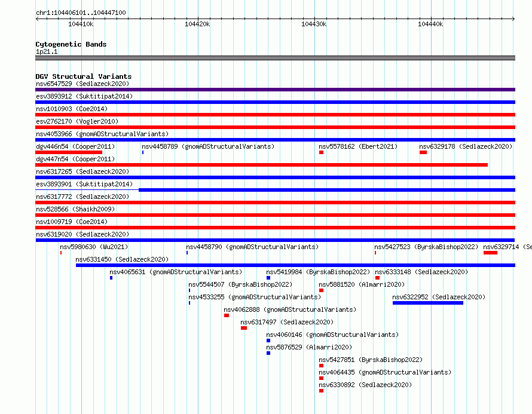Click the gray 1p21.1 cytogenetic band
This screenshot has height=414, width=532.
pos(275,58)
